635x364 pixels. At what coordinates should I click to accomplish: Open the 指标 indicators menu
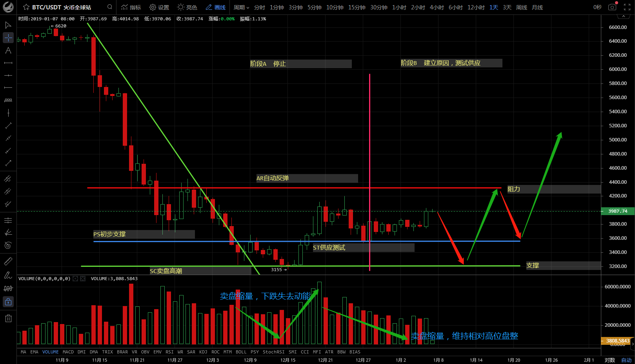coord(131,7)
